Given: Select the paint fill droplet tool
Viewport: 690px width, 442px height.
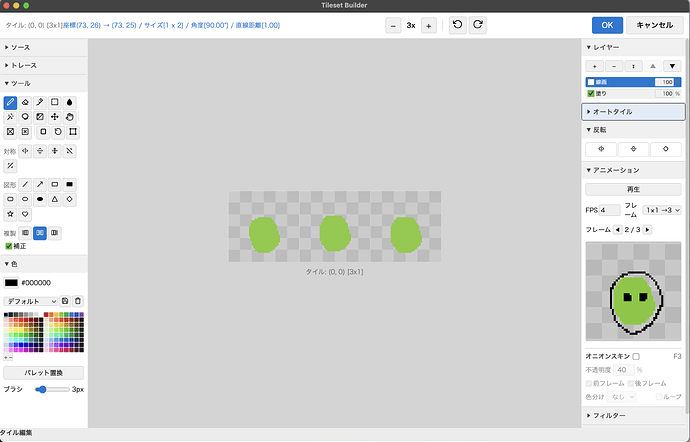Looking at the screenshot, I should 70,103.
